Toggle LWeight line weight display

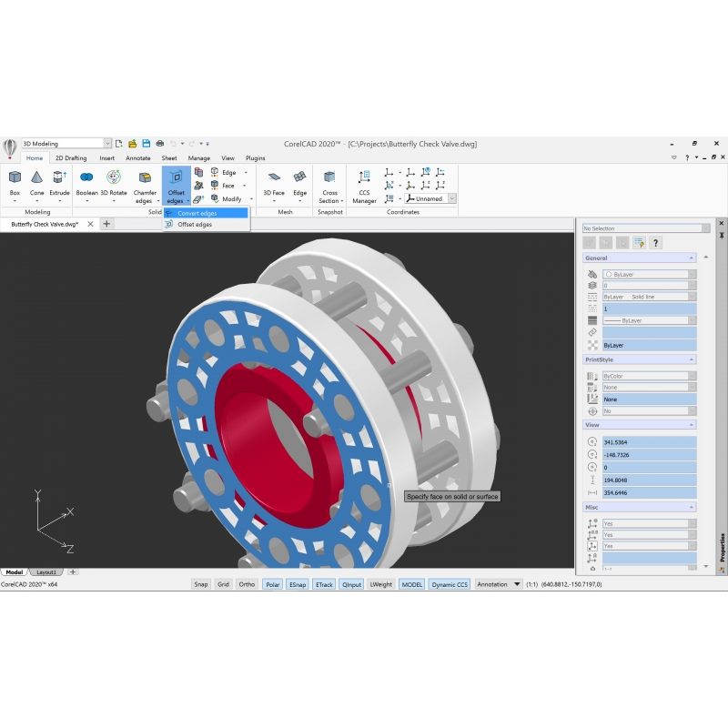[x=381, y=584]
